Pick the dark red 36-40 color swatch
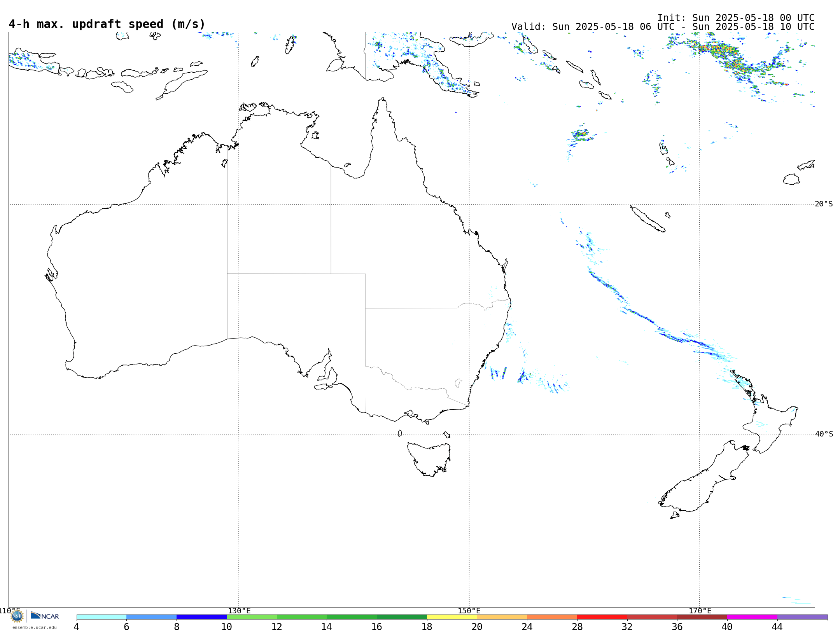The image size is (840, 632). [702, 617]
